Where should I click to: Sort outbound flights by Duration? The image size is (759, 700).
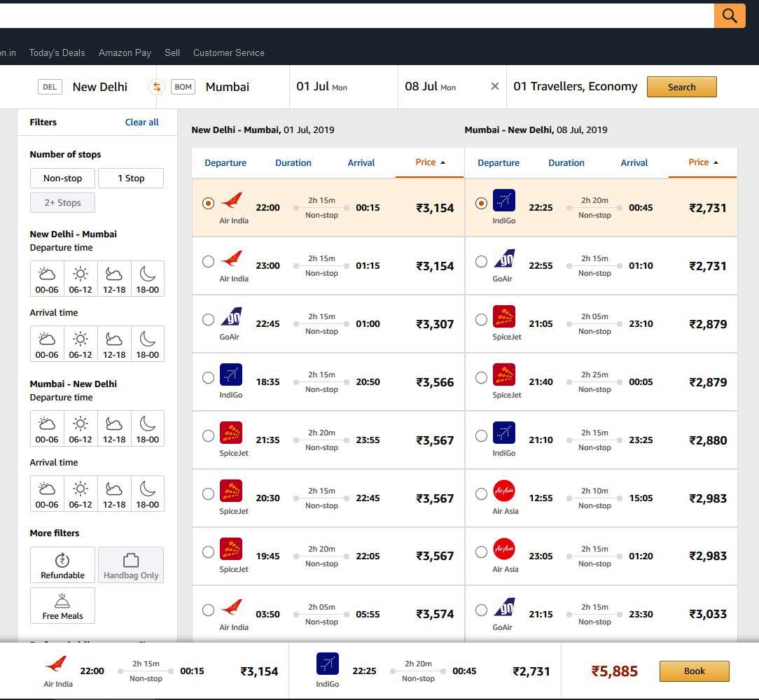293,162
